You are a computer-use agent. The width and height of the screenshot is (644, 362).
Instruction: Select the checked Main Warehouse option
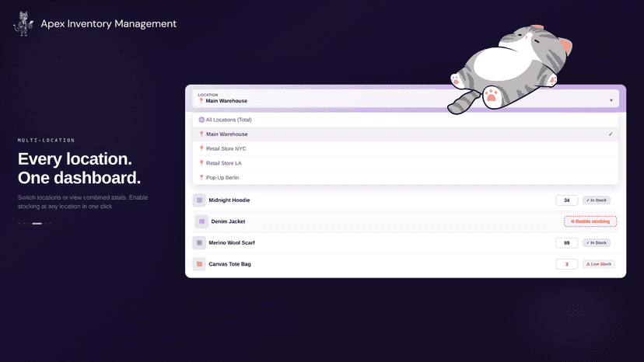[x=405, y=134]
